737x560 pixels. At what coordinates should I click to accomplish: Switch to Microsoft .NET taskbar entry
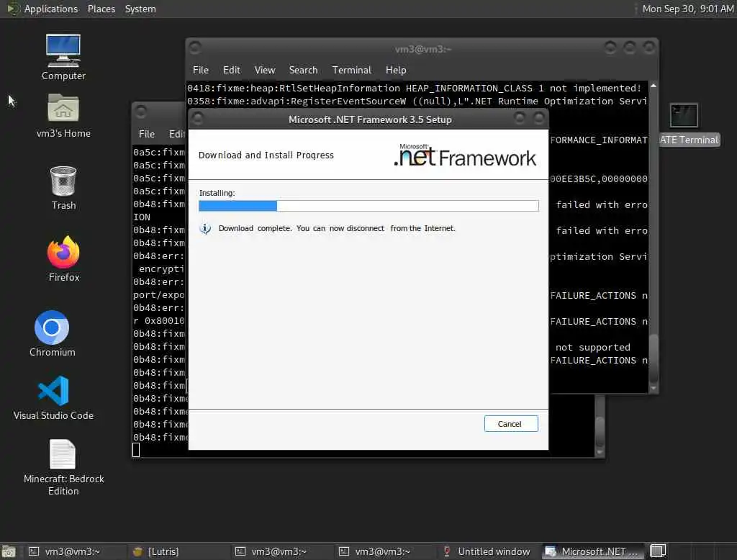(x=594, y=551)
